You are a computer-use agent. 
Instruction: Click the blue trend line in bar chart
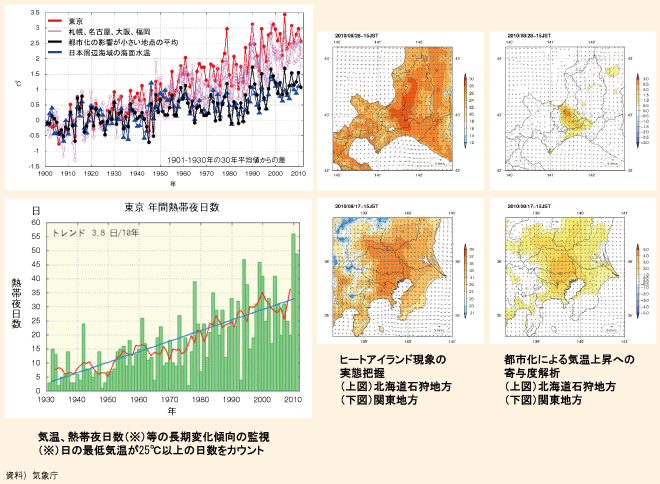coord(172,341)
